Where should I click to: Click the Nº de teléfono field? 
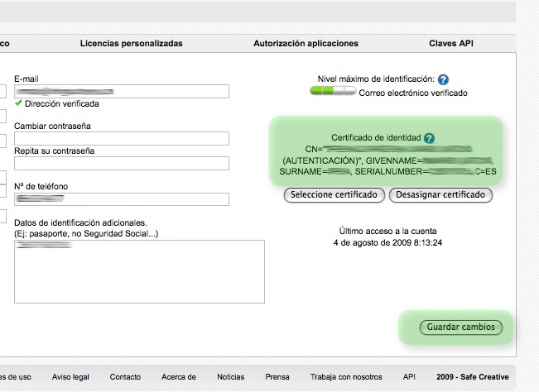pos(121,198)
